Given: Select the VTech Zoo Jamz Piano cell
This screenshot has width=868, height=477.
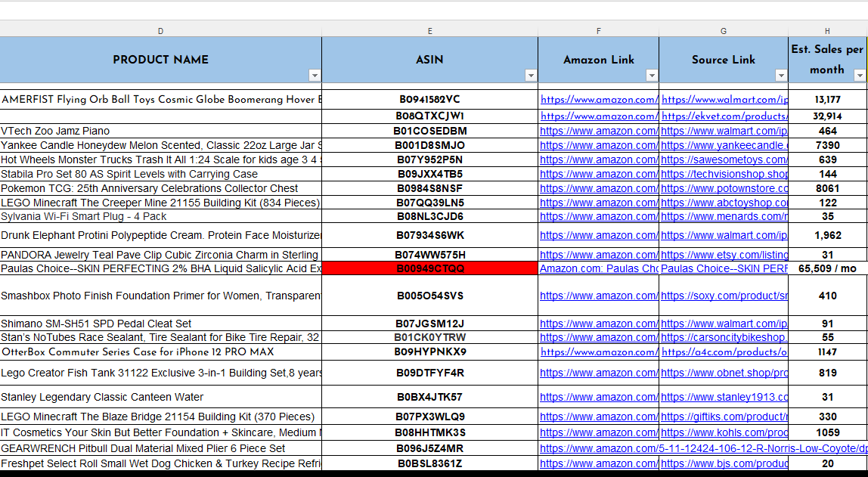Looking at the screenshot, I should pos(160,131).
